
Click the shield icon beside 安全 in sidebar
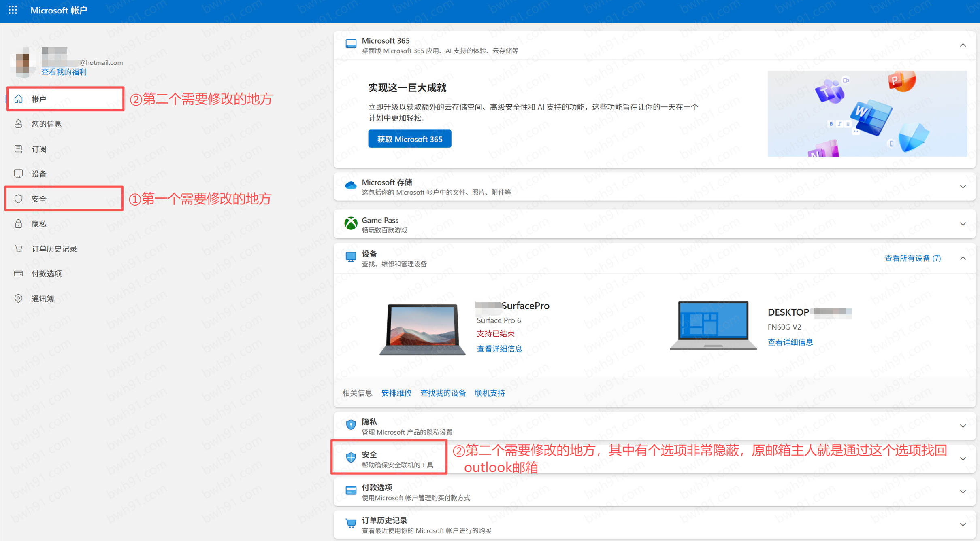(18, 199)
